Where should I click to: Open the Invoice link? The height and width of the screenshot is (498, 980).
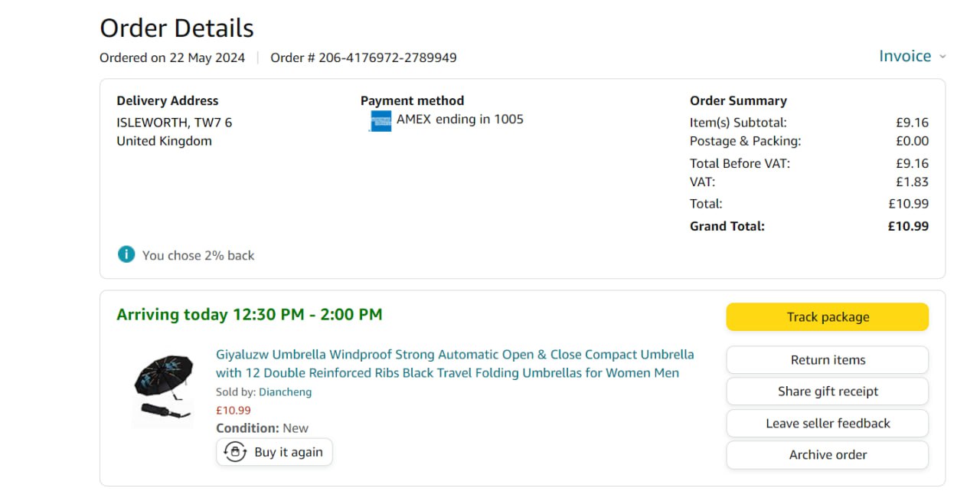(904, 56)
